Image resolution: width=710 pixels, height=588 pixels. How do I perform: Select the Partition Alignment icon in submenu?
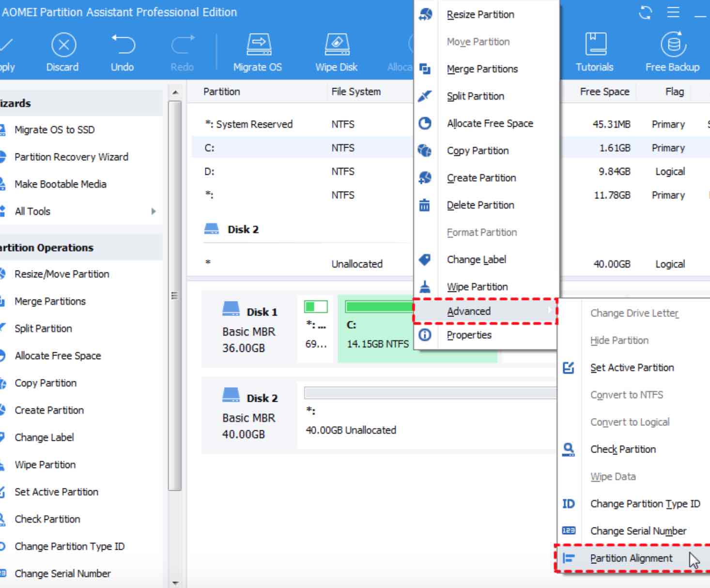click(x=569, y=558)
